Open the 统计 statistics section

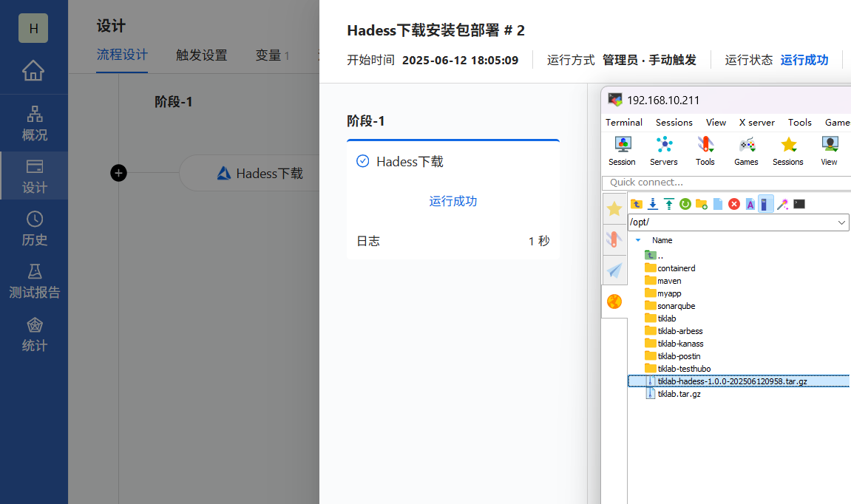(x=34, y=334)
